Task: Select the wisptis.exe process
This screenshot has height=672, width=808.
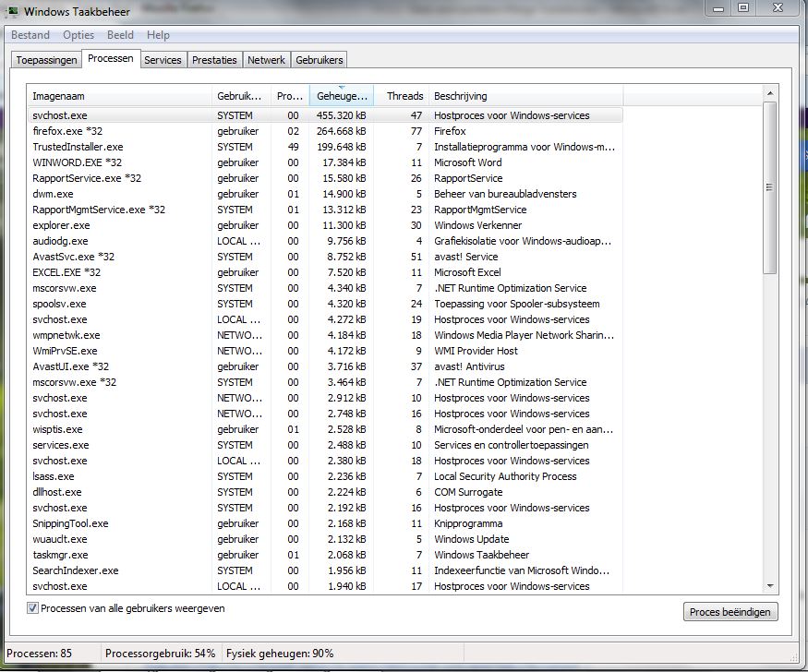Action: (325, 429)
